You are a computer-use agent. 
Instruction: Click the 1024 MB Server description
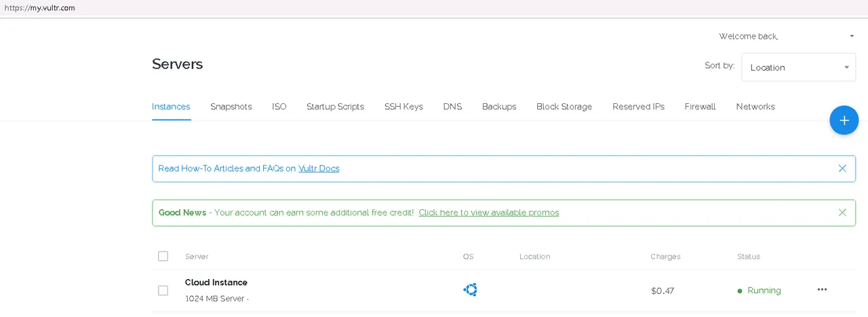(217, 299)
